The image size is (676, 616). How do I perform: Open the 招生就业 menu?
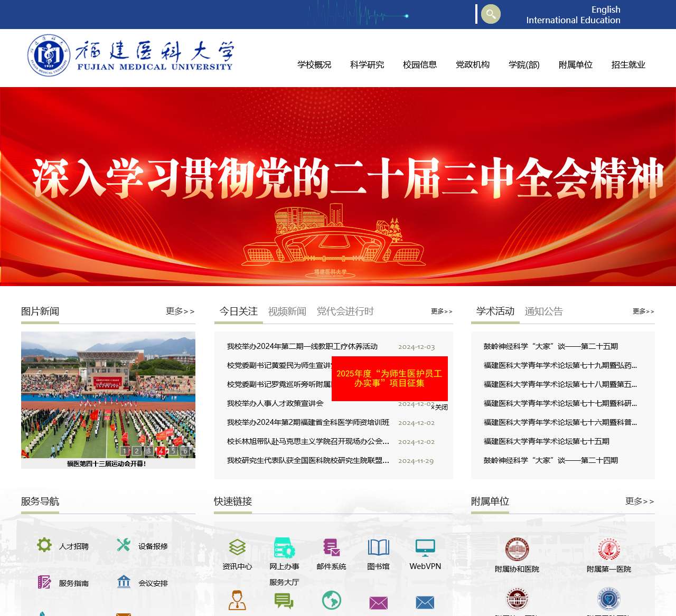pos(628,65)
